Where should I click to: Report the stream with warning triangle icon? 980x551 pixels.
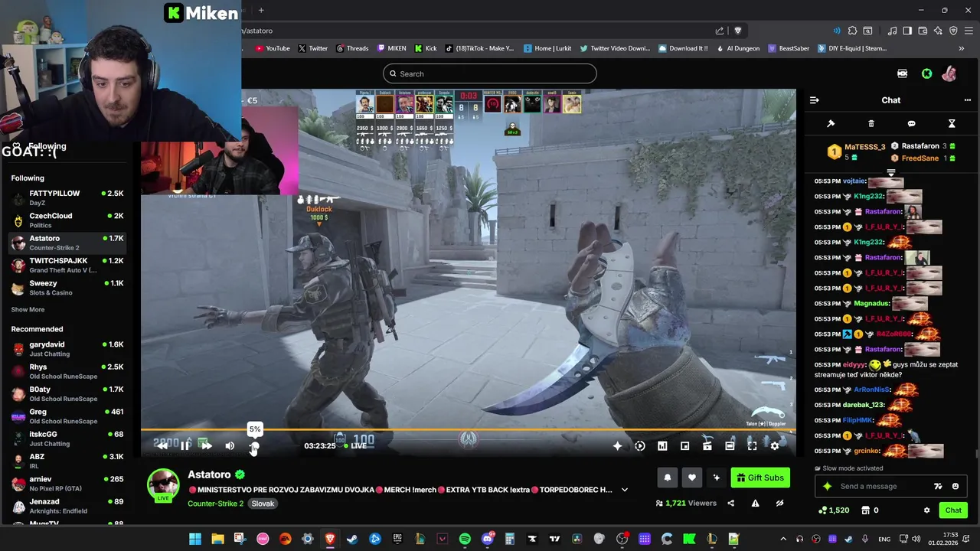point(755,503)
